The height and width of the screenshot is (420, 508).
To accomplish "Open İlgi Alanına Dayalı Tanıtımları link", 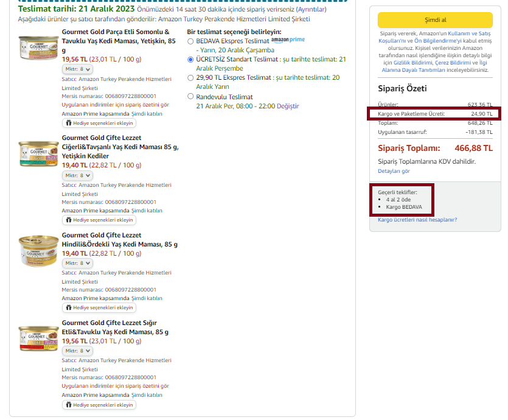I will [x=434, y=66].
